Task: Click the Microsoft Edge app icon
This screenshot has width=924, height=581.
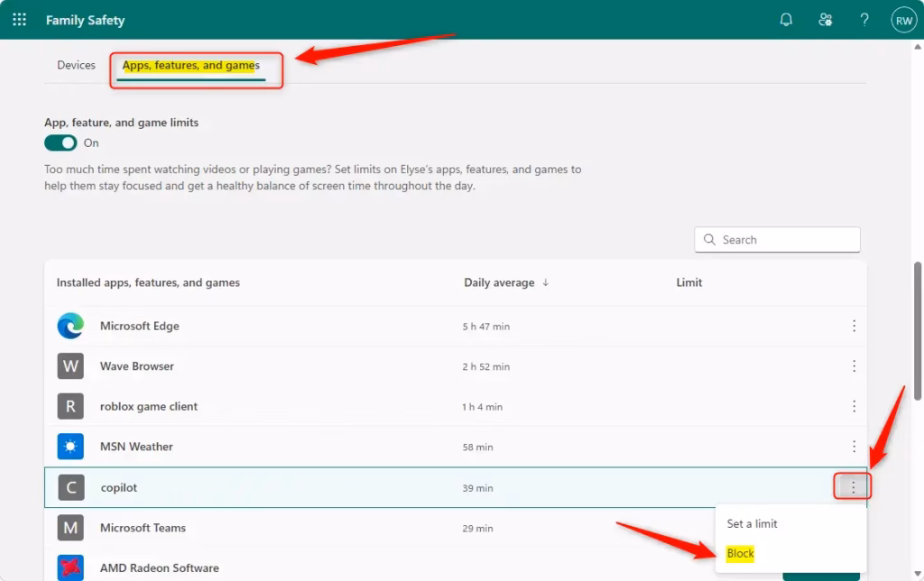Action: point(70,326)
